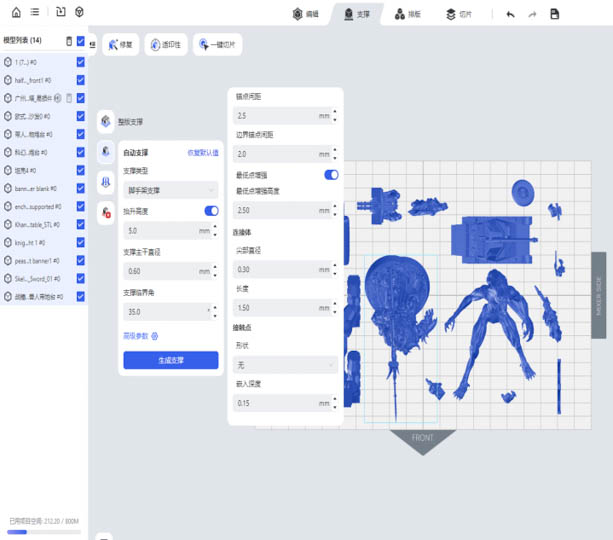
Task: Click the 修复 repair button
Action: point(120,45)
